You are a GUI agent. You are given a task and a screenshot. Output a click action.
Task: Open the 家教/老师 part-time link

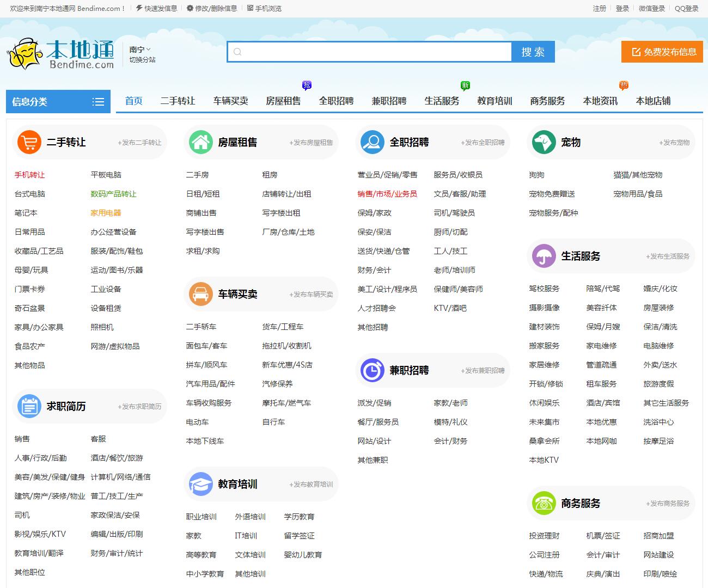click(x=450, y=403)
